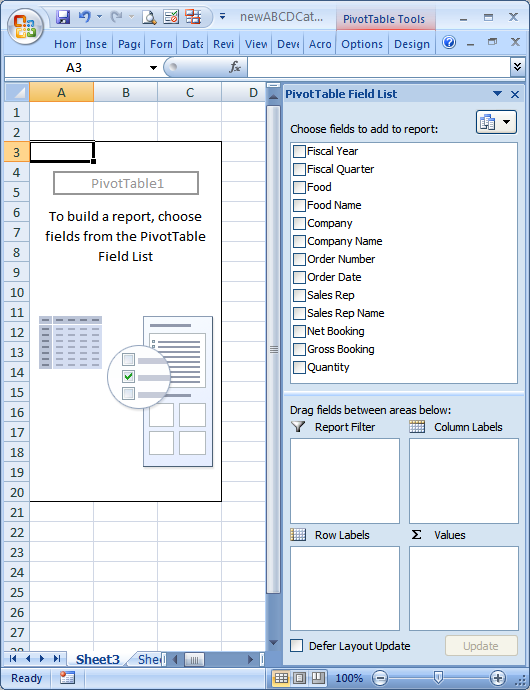Add Net Booking field to report

click(299, 331)
